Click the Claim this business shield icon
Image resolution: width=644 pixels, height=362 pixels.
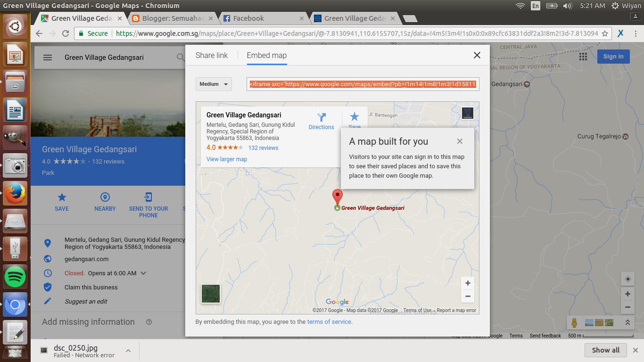tap(47, 287)
